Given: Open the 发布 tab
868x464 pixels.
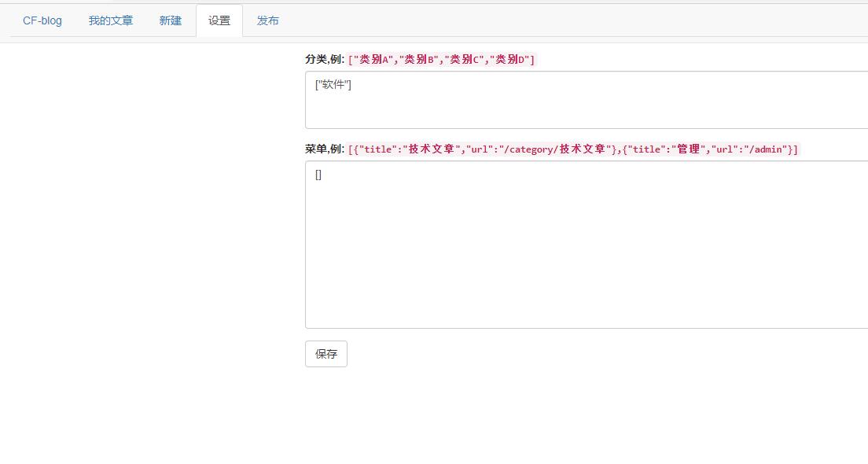Looking at the screenshot, I should click(x=268, y=20).
